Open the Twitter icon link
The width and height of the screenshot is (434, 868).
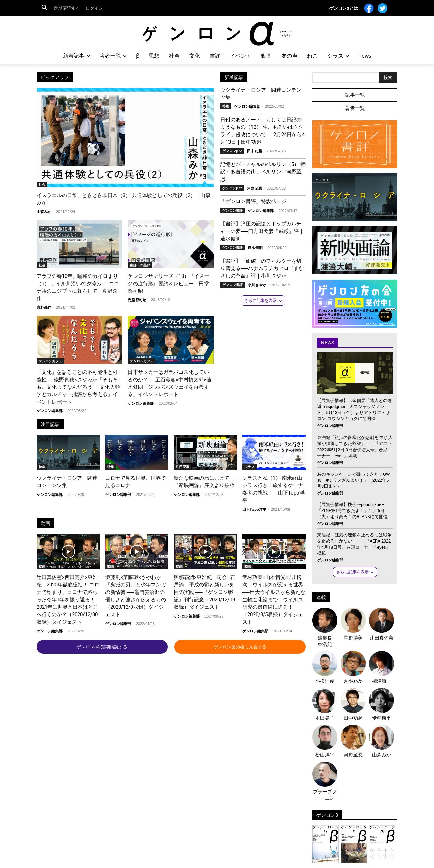click(382, 8)
